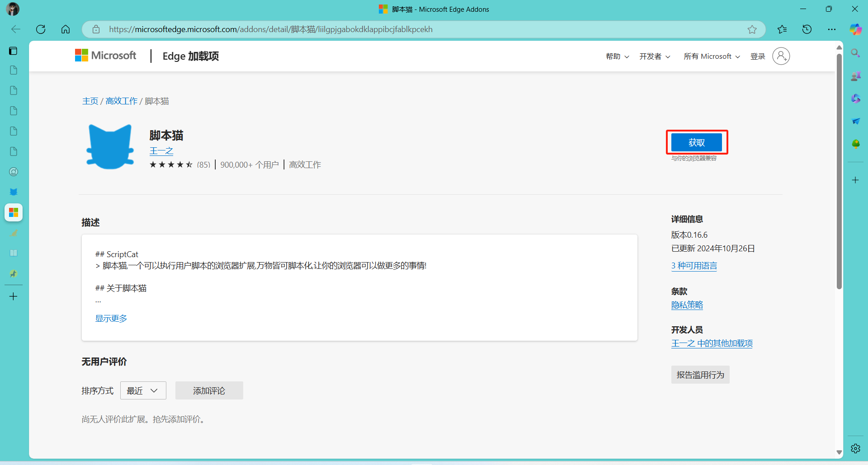Switch to the blue cat vertical tab

click(14, 192)
